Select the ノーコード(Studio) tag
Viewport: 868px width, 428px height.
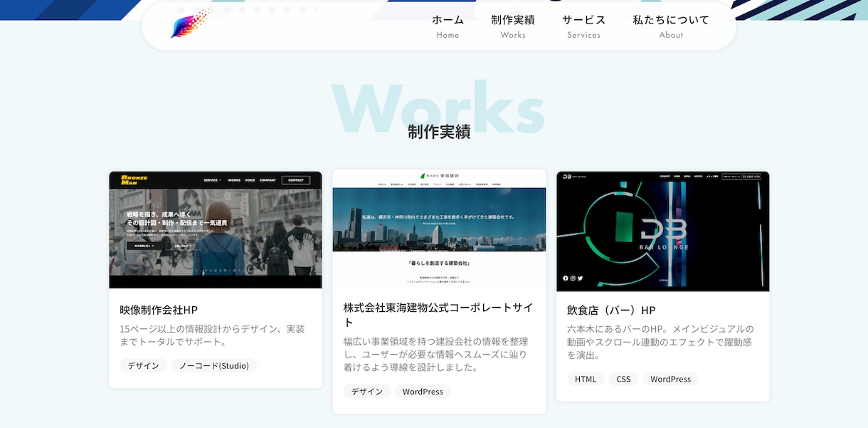[214, 365]
